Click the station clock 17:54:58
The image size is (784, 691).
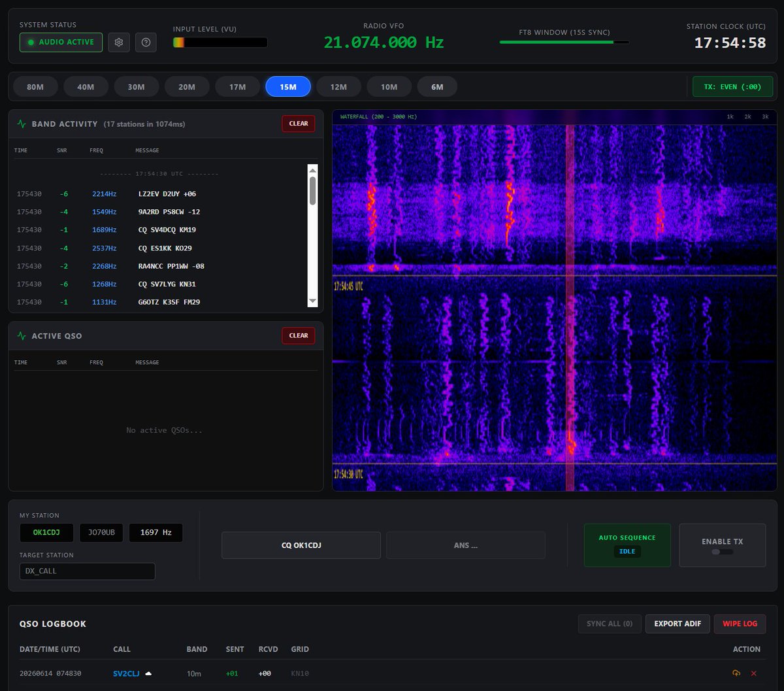730,43
